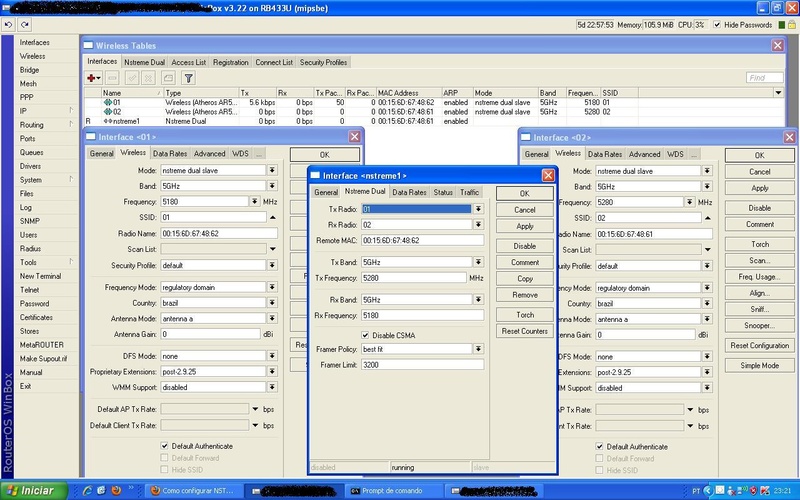Screen dimensions: 800x500
Task: Click the Wireless Tables title bar icon
Action: click(x=89, y=45)
